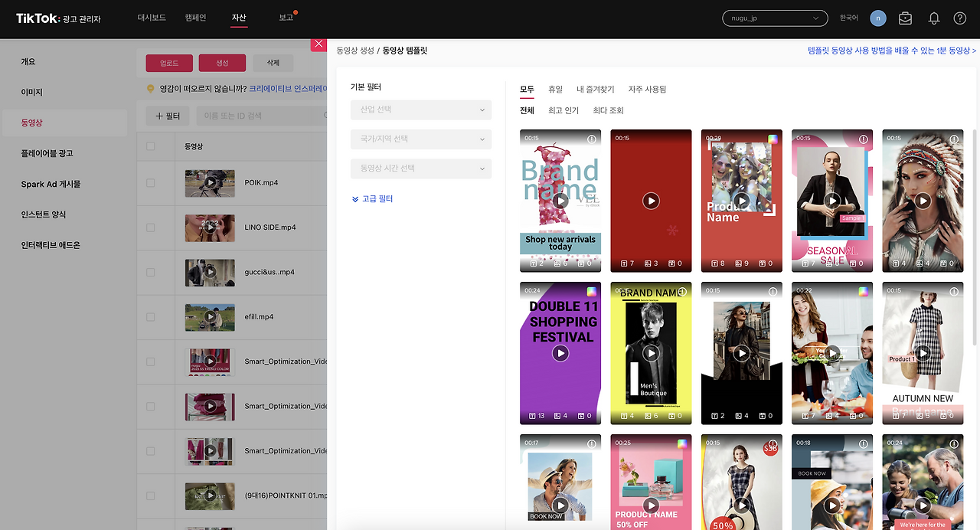Open the 동영상 시간 선택 dropdown
The height and width of the screenshot is (530, 980).
[421, 168]
